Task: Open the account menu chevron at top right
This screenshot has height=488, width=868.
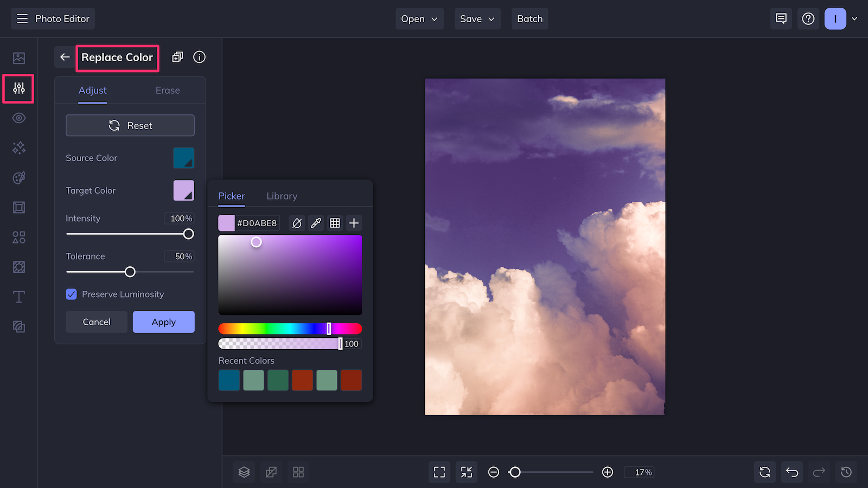Action: pos(856,18)
